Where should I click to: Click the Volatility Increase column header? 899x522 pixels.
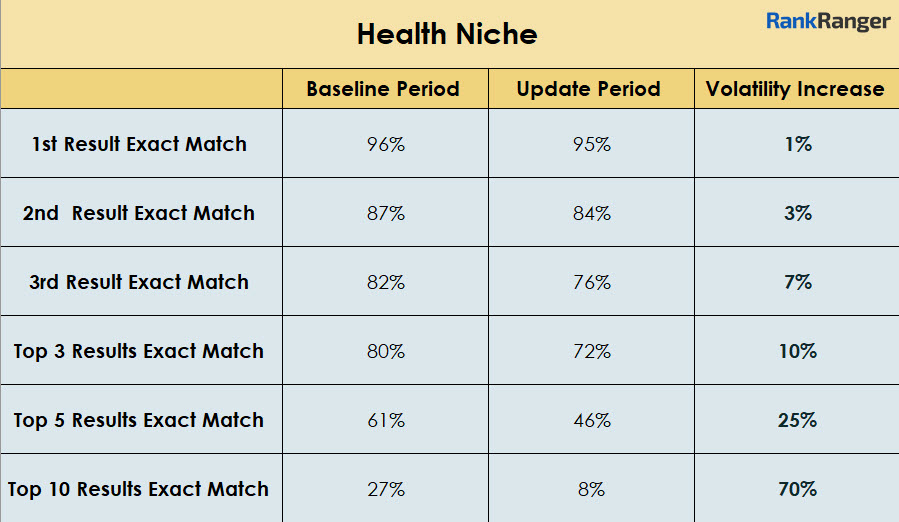pyautogui.click(x=795, y=89)
